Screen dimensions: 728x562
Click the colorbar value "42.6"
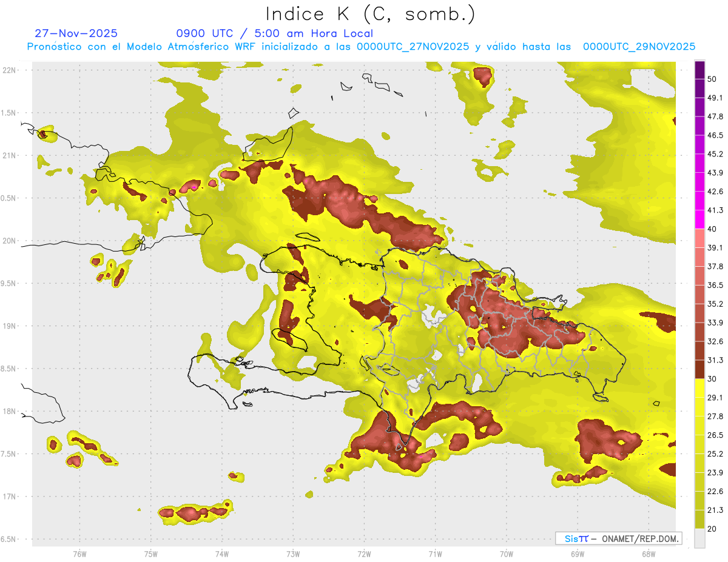[x=715, y=192]
